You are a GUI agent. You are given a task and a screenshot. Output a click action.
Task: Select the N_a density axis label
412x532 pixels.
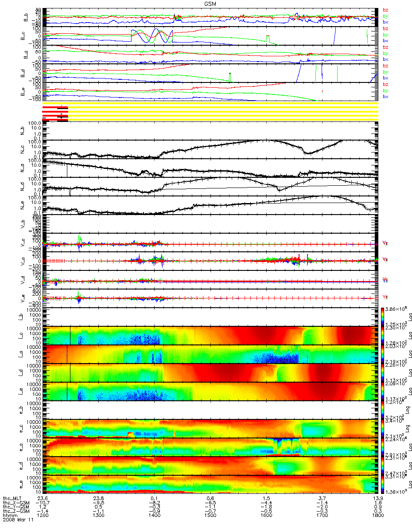23,168
